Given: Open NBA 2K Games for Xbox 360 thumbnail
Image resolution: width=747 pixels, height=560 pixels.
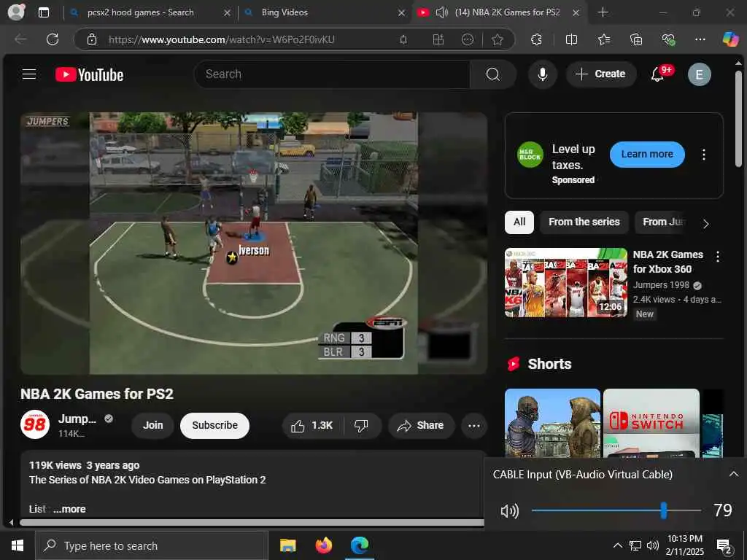Looking at the screenshot, I should [566, 282].
